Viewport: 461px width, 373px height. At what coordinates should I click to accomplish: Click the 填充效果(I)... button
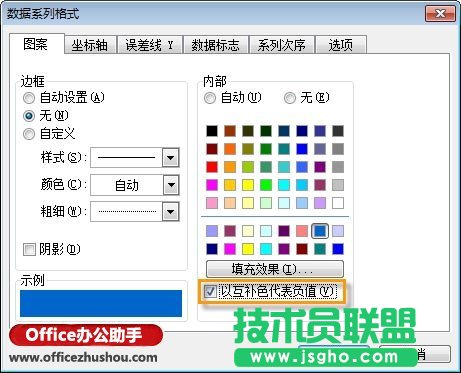(275, 269)
